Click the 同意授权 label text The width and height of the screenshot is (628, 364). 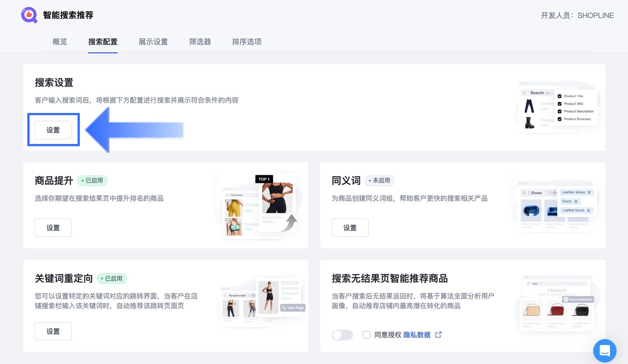(388, 335)
